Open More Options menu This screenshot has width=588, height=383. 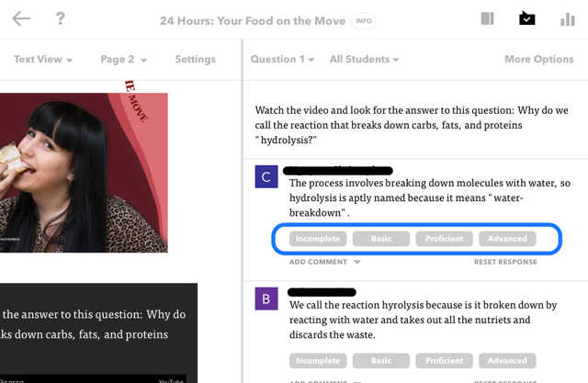pyautogui.click(x=539, y=59)
